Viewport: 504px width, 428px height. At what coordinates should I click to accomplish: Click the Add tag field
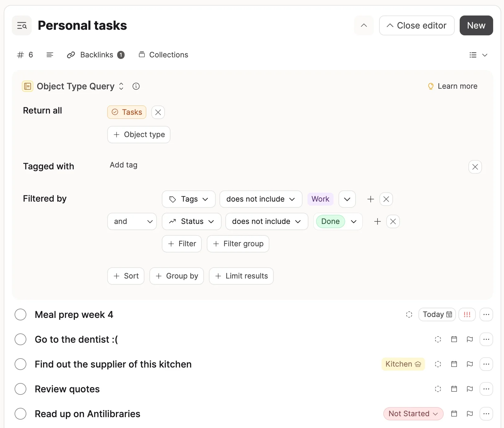(x=123, y=165)
